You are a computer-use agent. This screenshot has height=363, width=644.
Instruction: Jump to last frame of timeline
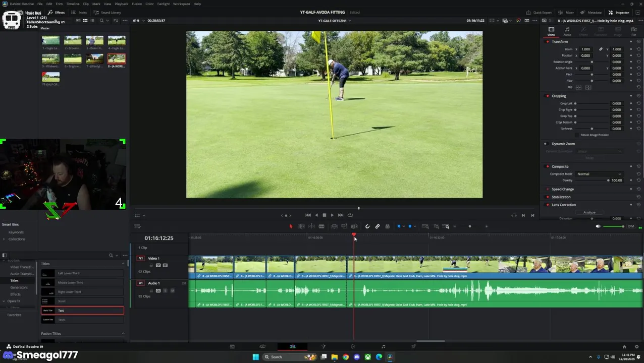[x=340, y=215]
